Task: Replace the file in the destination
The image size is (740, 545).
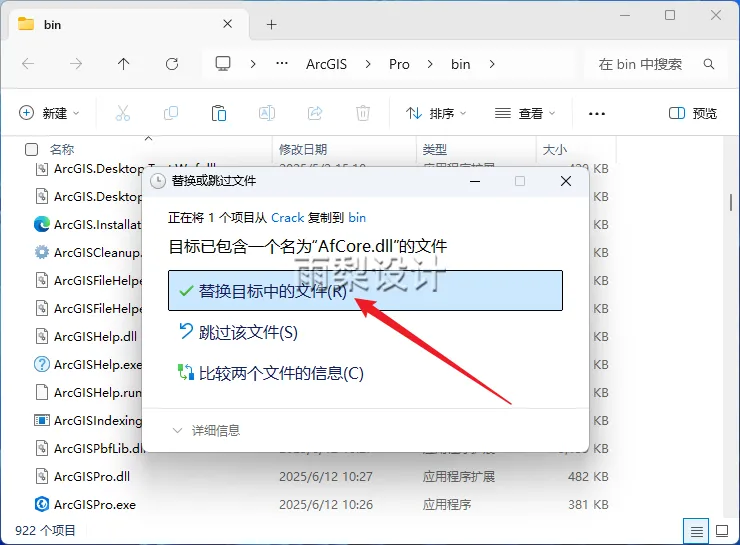Action: pyautogui.click(x=365, y=291)
